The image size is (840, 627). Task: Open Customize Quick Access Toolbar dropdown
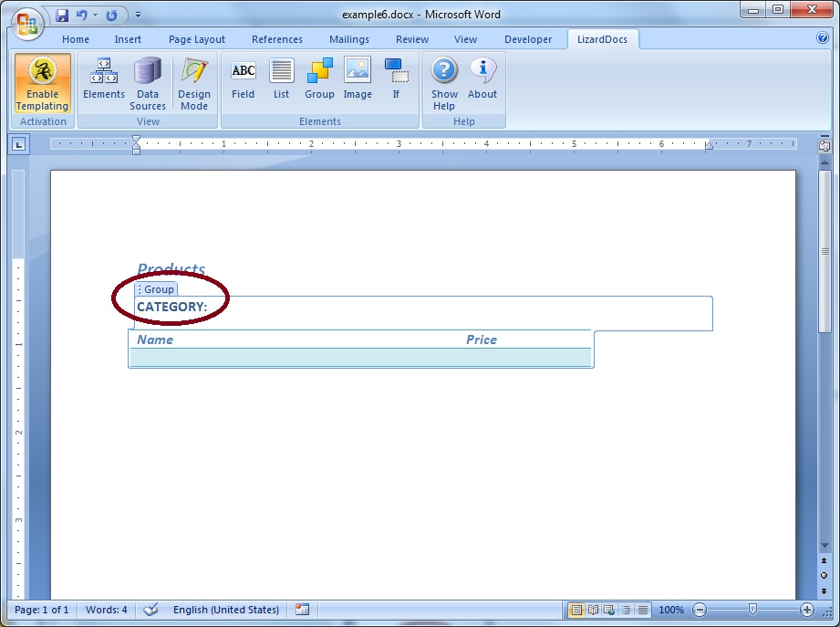(138, 16)
